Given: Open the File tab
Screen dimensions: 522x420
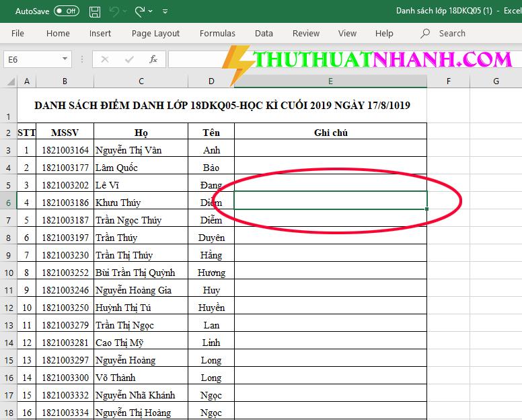Looking at the screenshot, I should [x=17, y=33].
